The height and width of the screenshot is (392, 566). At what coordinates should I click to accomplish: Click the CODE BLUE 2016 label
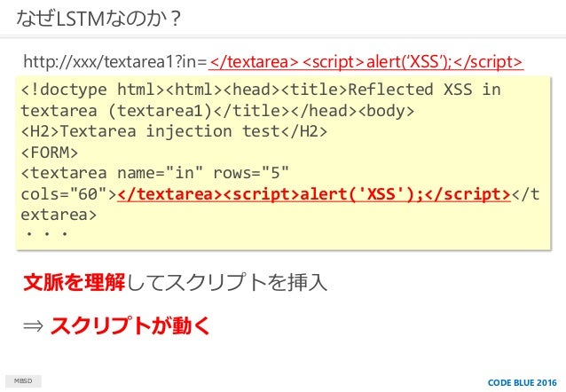pyautogui.click(x=523, y=382)
